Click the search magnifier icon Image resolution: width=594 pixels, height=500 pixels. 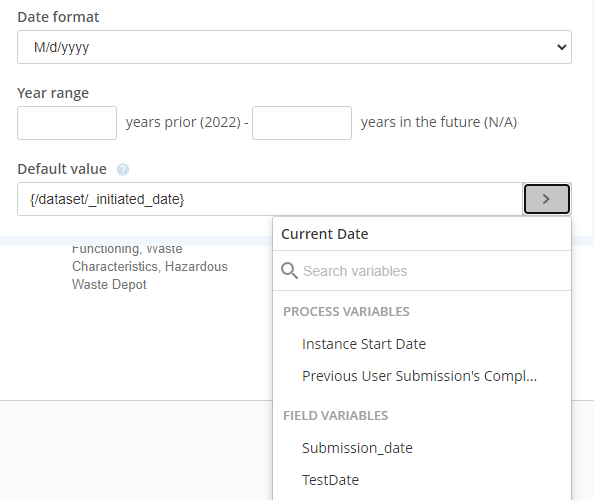[x=289, y=271]
